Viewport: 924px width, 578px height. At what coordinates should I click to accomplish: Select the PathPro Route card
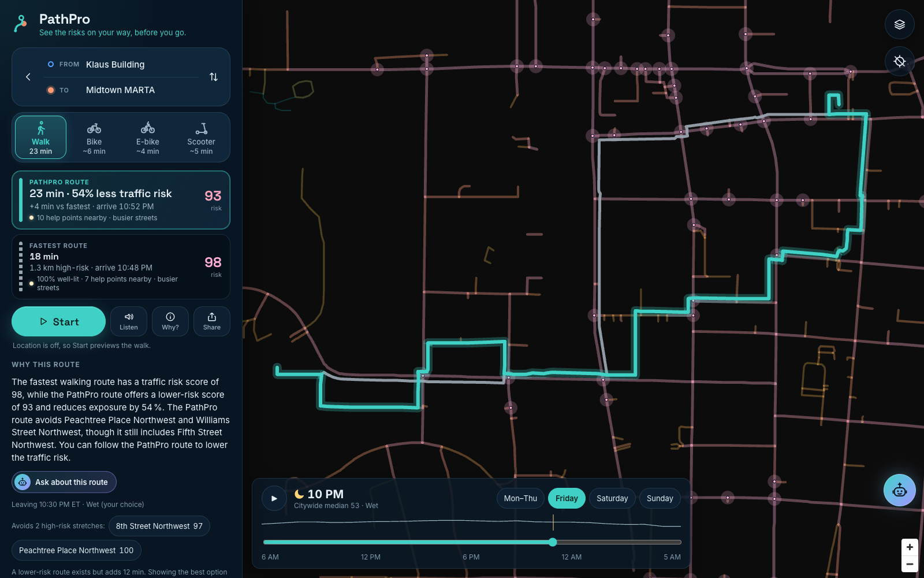(x=121, y=200)
